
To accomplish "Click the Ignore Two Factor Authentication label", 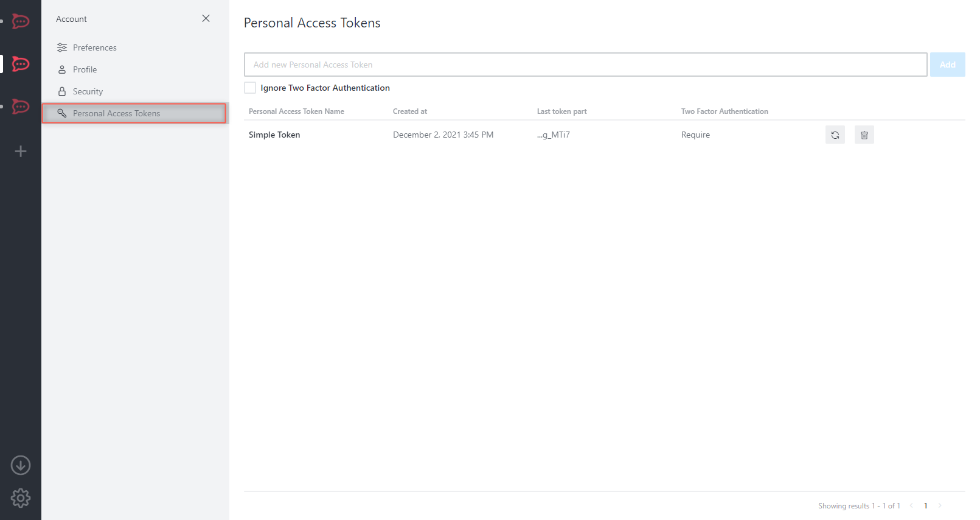I will 325,88.
